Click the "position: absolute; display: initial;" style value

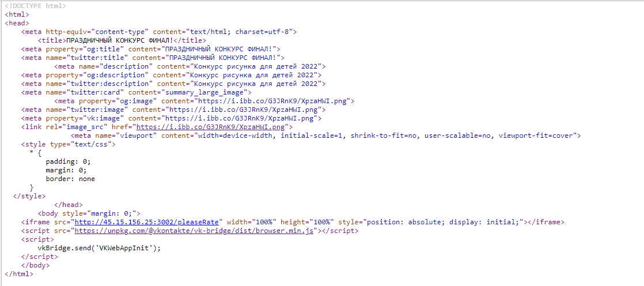click(x=443, y=223)
